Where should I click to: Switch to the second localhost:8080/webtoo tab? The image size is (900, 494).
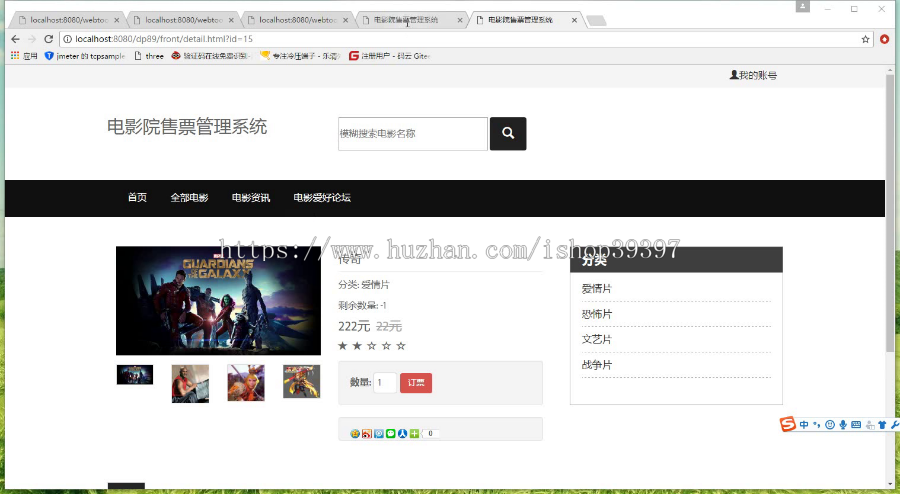tap(183, 20)
